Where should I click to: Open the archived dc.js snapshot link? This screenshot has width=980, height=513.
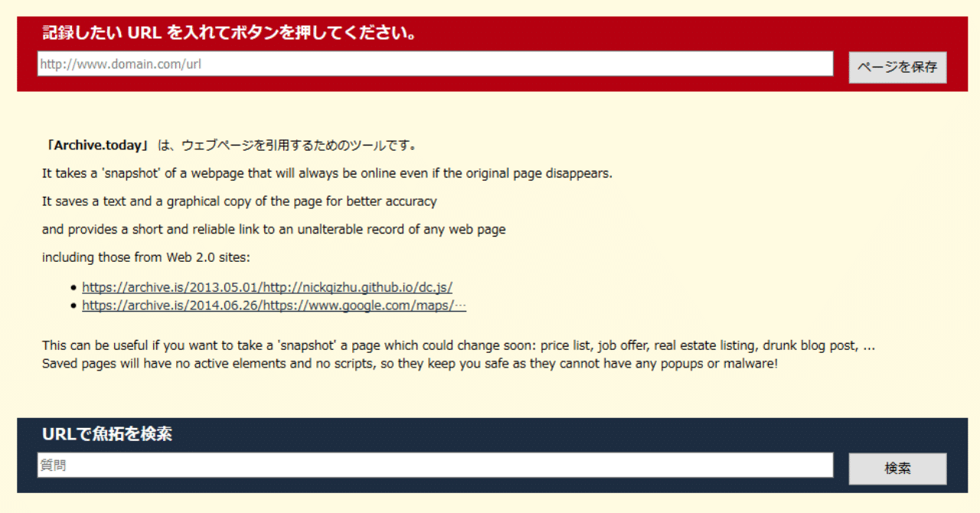pyautogui.click(x=266, y=286)
